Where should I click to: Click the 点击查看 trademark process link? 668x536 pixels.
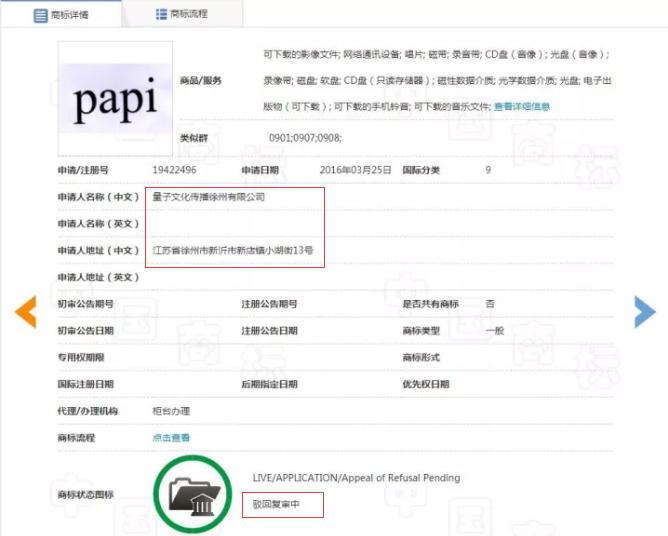171,437
